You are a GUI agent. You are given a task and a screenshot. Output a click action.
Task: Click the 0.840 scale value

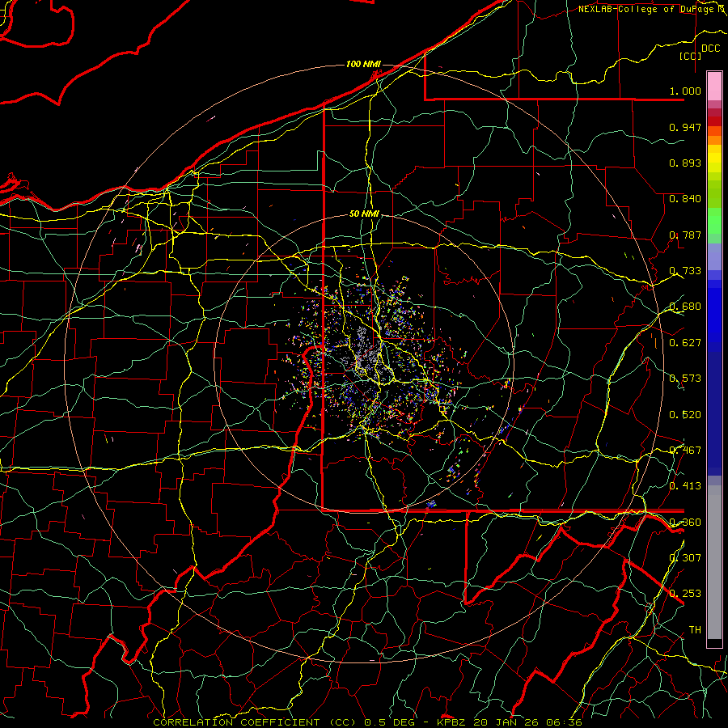click(x=685, y=199)
